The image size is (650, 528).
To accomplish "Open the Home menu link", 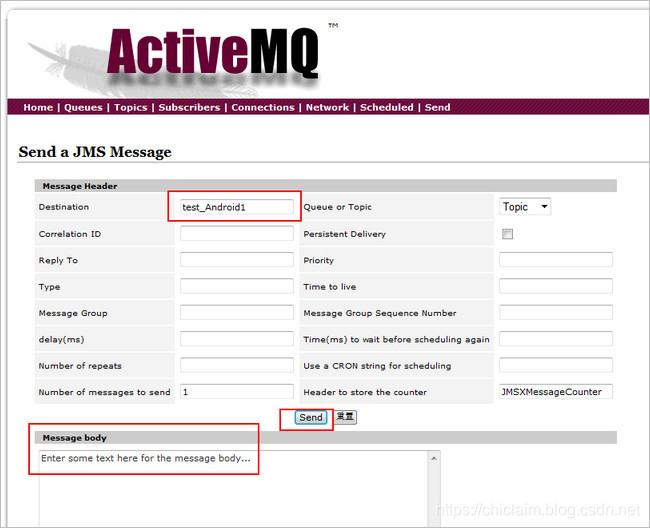I will 38,107.
